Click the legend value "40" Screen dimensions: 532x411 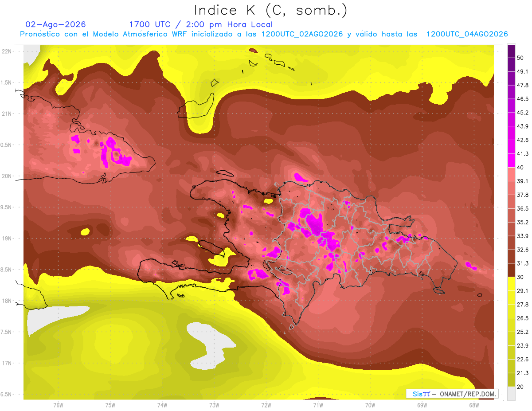(520, 167)
